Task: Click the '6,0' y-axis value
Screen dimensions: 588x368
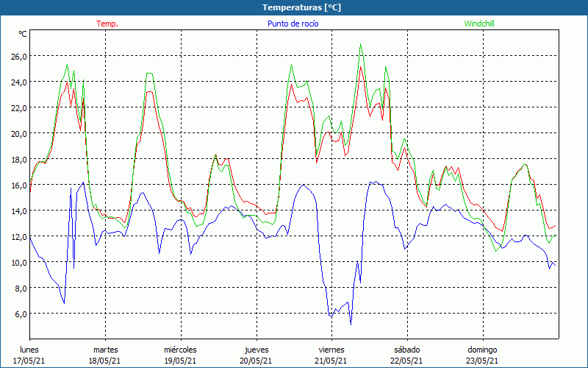Action: pos(21,314)
